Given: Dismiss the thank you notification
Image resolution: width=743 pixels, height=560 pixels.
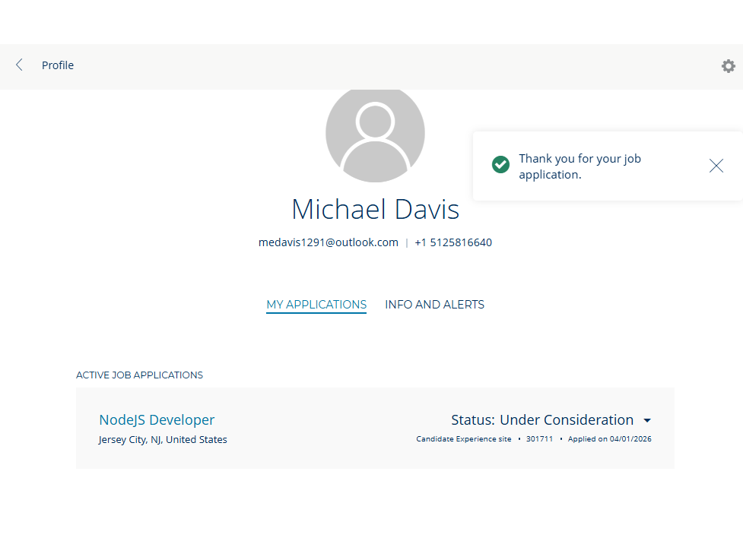Looking at the screenshot, I should (x=716, y=166).
